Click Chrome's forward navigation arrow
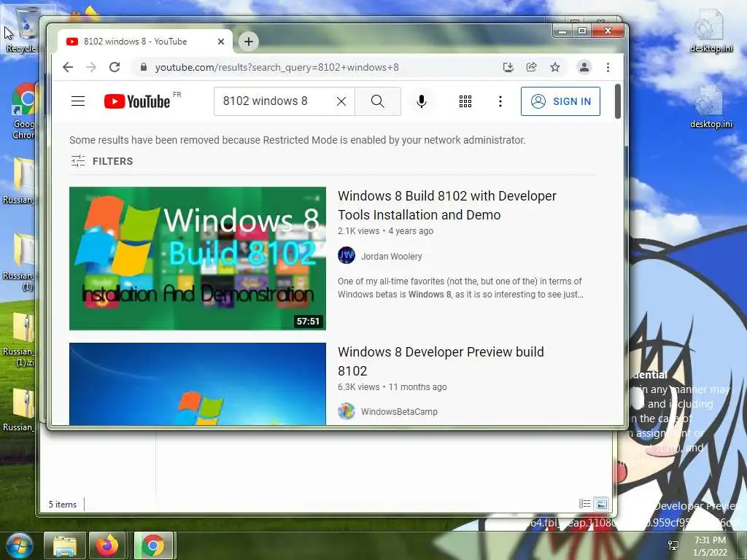747x560 pixels. (91, 67)
